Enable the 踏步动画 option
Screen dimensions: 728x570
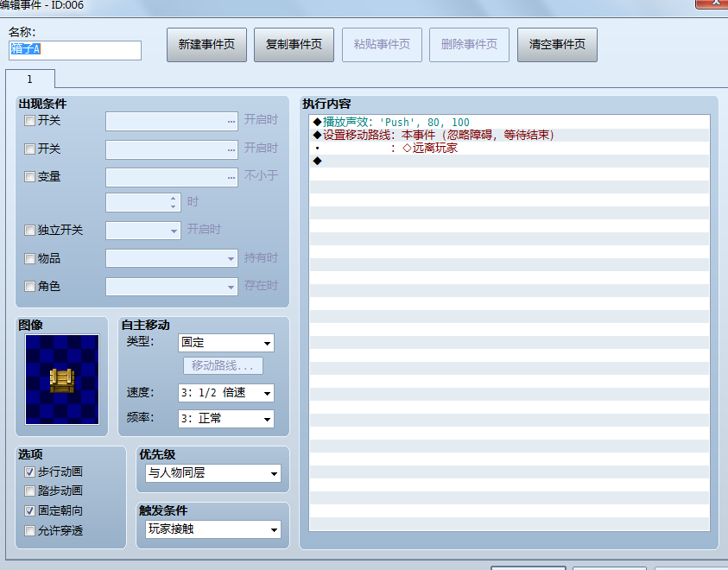29,491
